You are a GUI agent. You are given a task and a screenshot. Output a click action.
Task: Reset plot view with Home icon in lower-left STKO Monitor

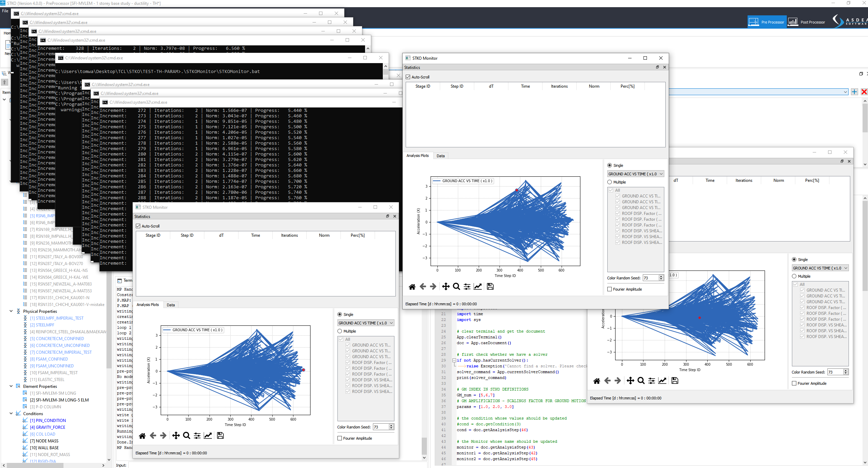coord(142,436)
